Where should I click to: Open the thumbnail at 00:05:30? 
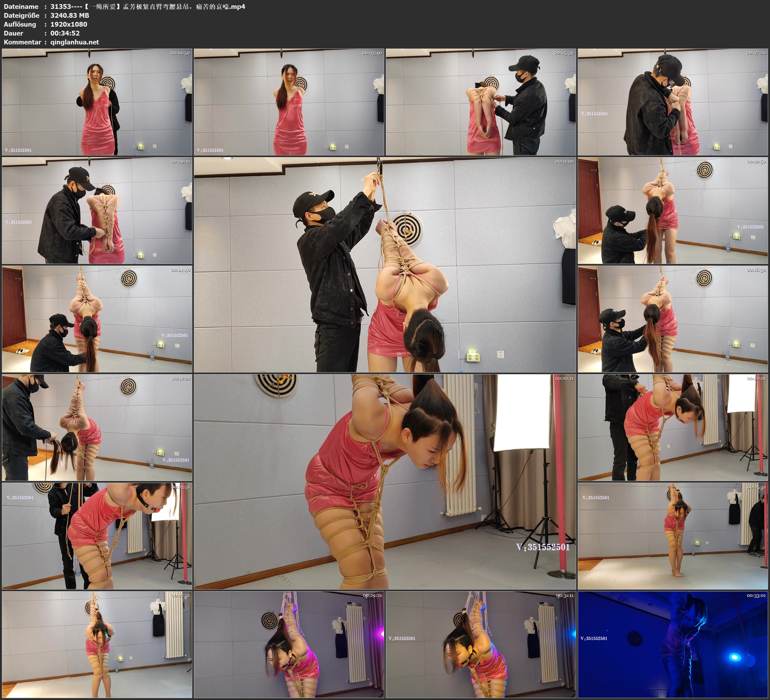481,102
